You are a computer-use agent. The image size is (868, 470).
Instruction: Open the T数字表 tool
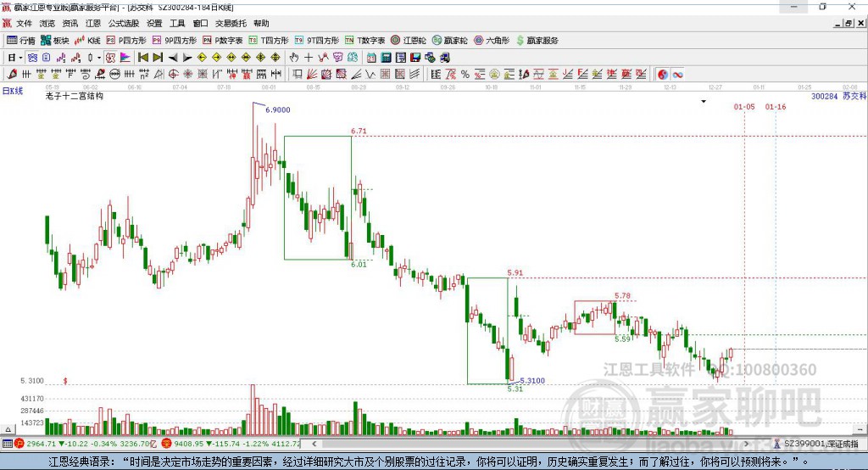point(364,41)
